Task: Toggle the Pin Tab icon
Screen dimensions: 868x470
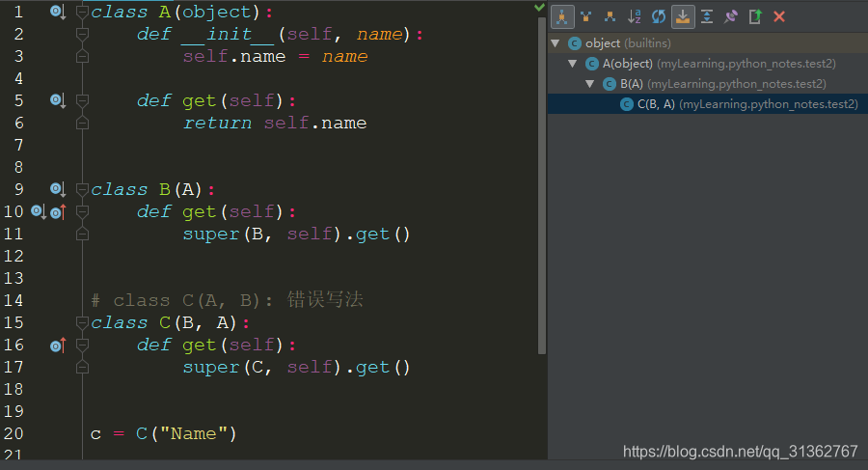Action: point(731,16)
